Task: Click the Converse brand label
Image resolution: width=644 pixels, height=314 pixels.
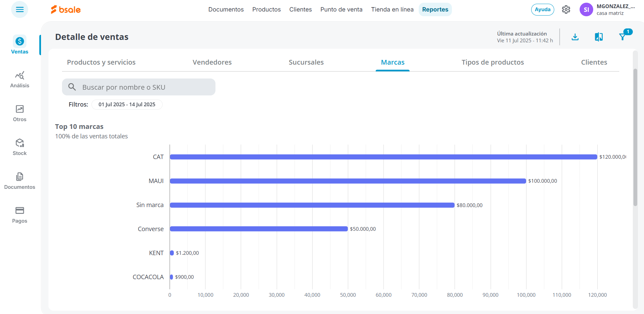Action: (151, 229)
